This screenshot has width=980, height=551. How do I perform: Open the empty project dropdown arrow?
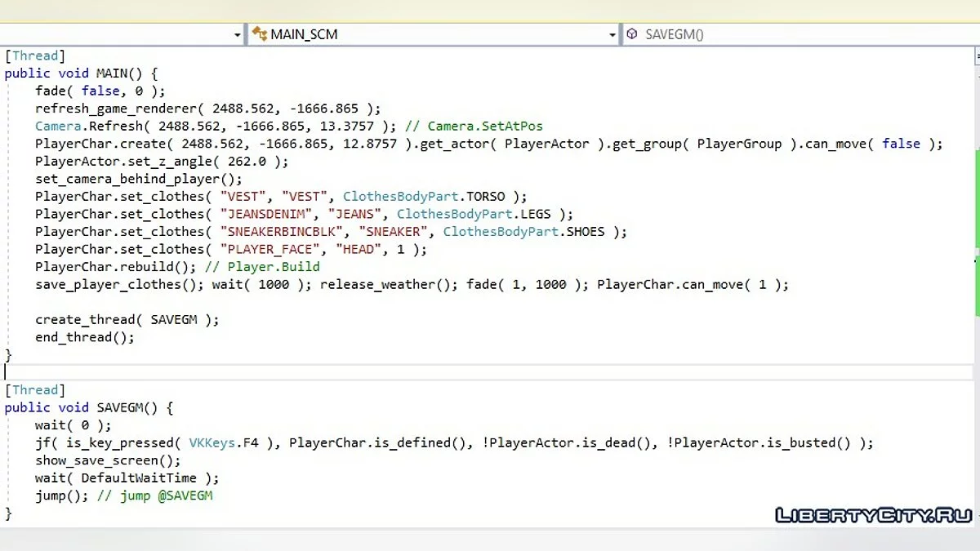click(x=238, y=34)
